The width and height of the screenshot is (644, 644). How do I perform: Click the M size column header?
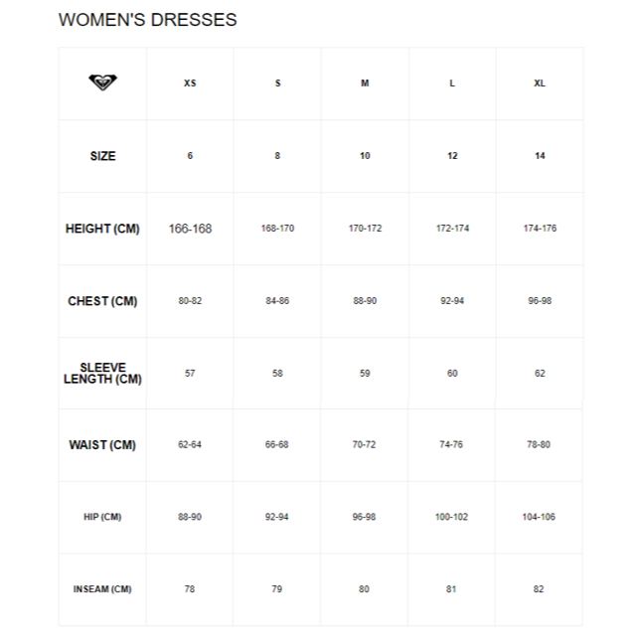[x=365, y=83]
